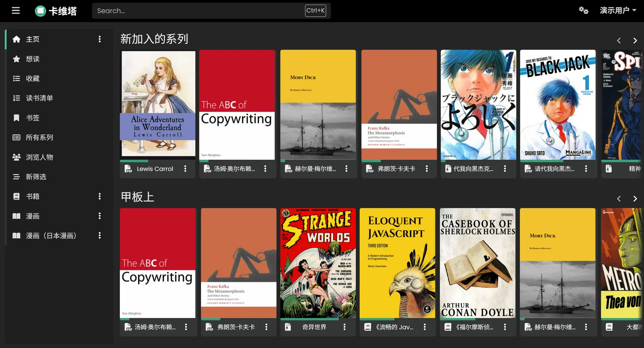Screen dimensions: 644x348
Task: Open the three-dot menu for 漫画
Action: 99,216
